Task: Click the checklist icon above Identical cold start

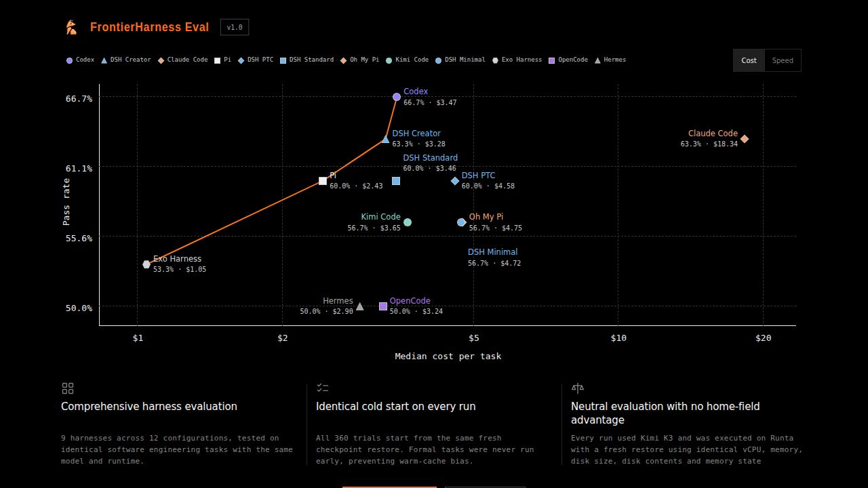Action: [323, 388]
